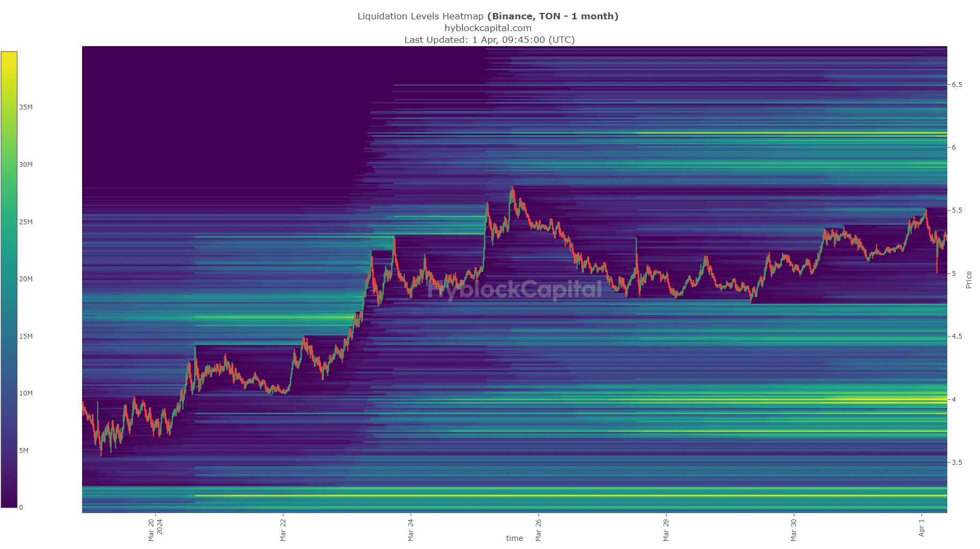Click the 'time' axis title
This screenshot has height=549, width=980.
pos(514,538)
